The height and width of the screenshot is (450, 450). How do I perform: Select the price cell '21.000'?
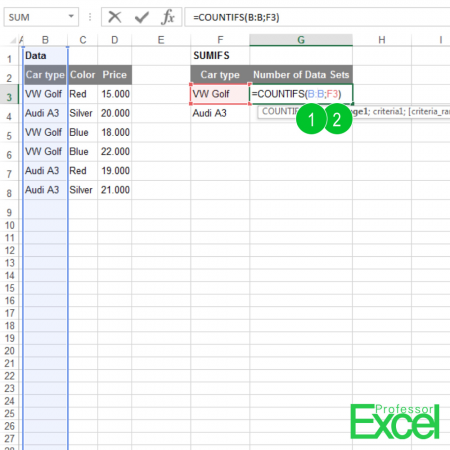115,190
